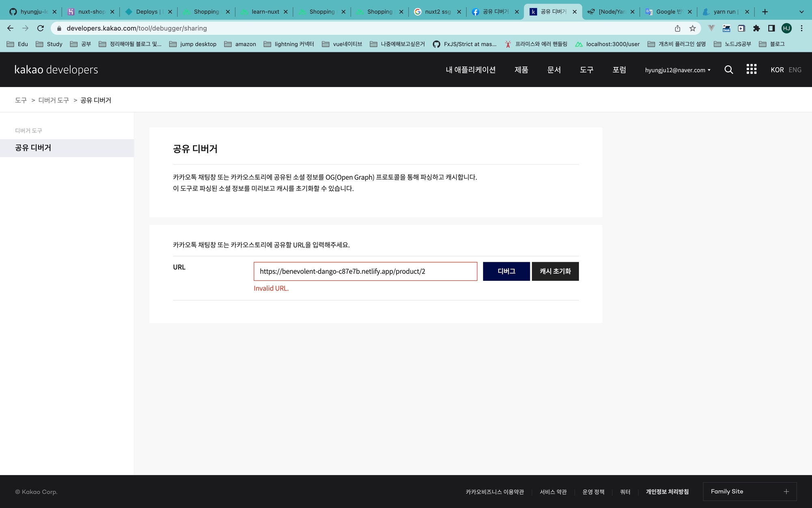Image resolution: width=812 pixels, height=508 pixels.
Task: Click the address bar URL
Action: [x=137, y=28]
